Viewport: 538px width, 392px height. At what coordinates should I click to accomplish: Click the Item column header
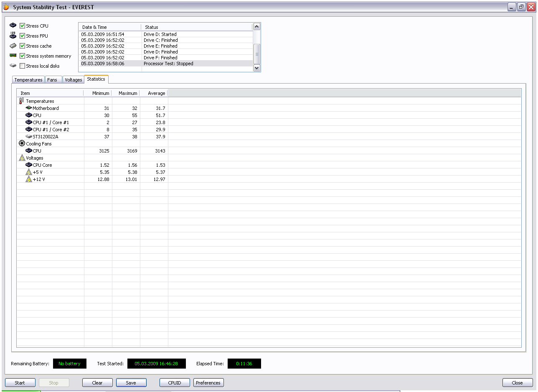pyautogui.click(x=50, y=93)
